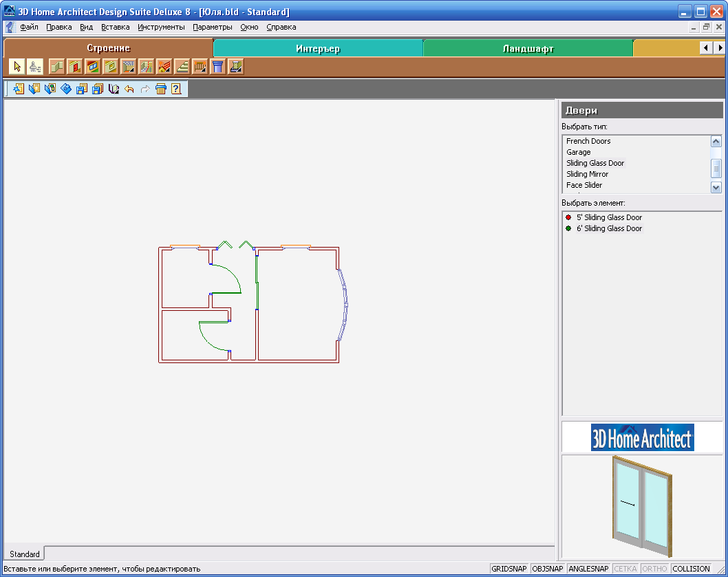
Task: Select the Stairs tool icon
Action: (182, 67)
